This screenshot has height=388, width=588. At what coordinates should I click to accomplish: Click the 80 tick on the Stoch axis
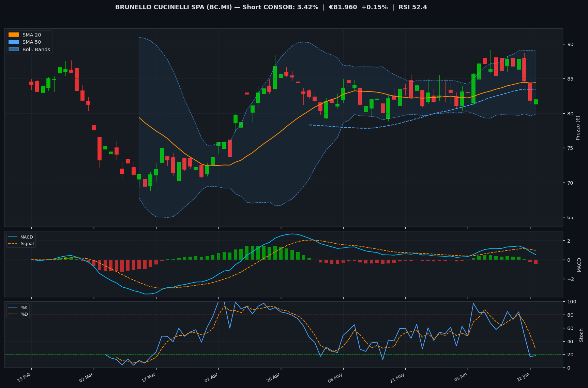tap(570, 315)
